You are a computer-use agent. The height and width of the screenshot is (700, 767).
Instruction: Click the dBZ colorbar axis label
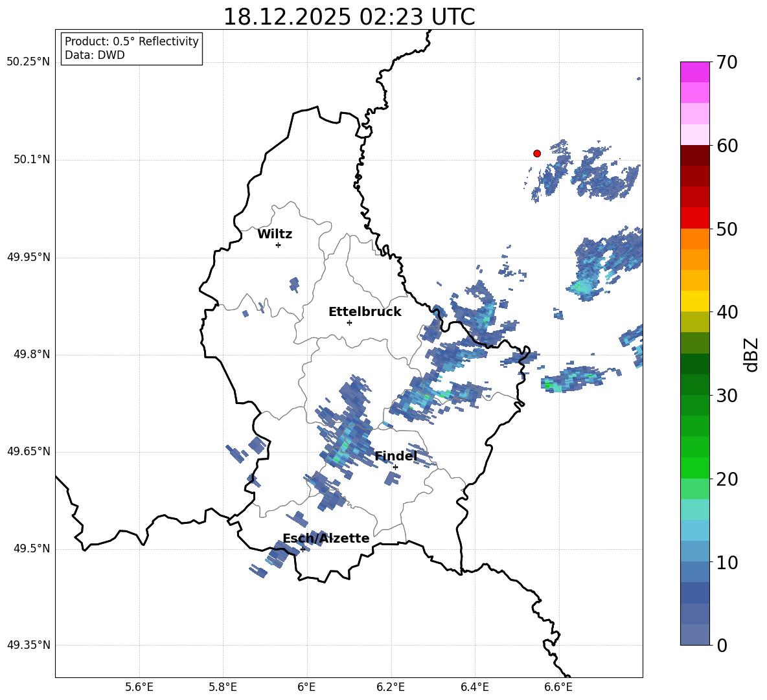pos(752,354)
